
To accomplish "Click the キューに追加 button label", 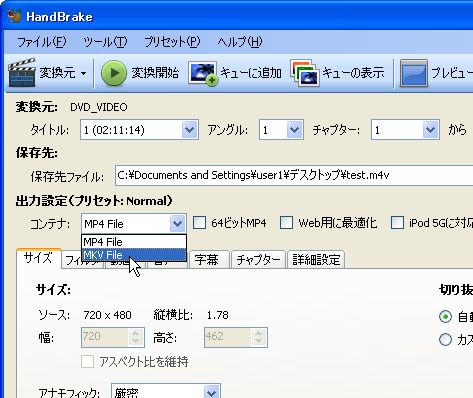I will [251, 73].
